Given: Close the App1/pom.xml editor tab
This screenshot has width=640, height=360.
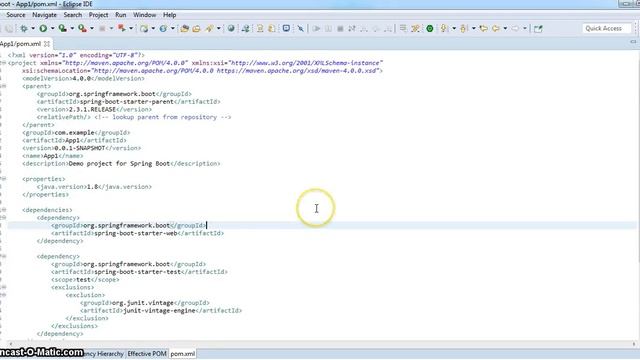Looking at the screenshot, I should tap(47, 44).
